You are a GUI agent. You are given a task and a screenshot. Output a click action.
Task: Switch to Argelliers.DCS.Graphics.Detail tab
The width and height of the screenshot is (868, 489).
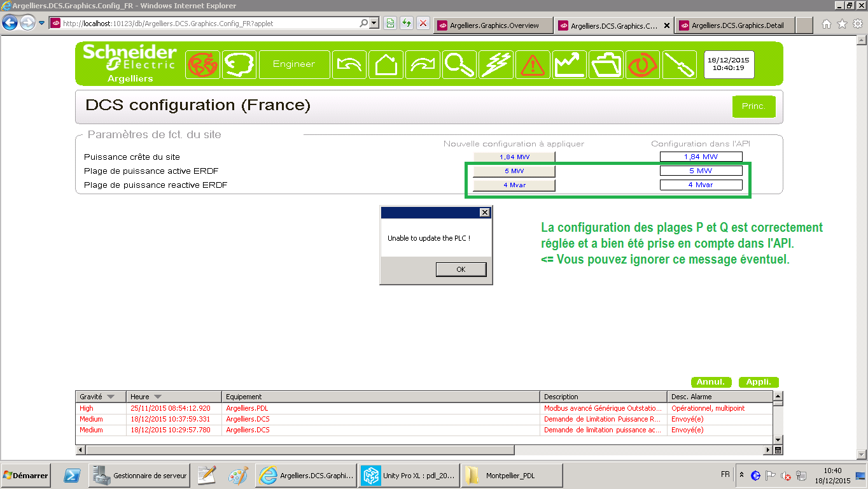tap(737, 25)
